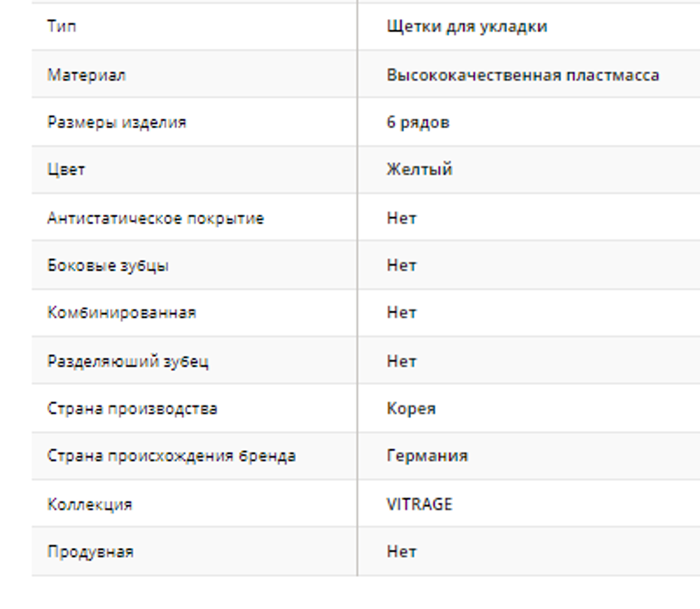Click the 'Страна производства' label
700x609 pixels.
pos(132,408)
